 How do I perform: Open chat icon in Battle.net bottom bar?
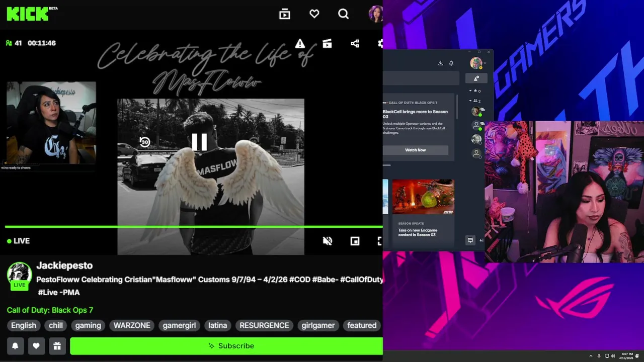470,240
